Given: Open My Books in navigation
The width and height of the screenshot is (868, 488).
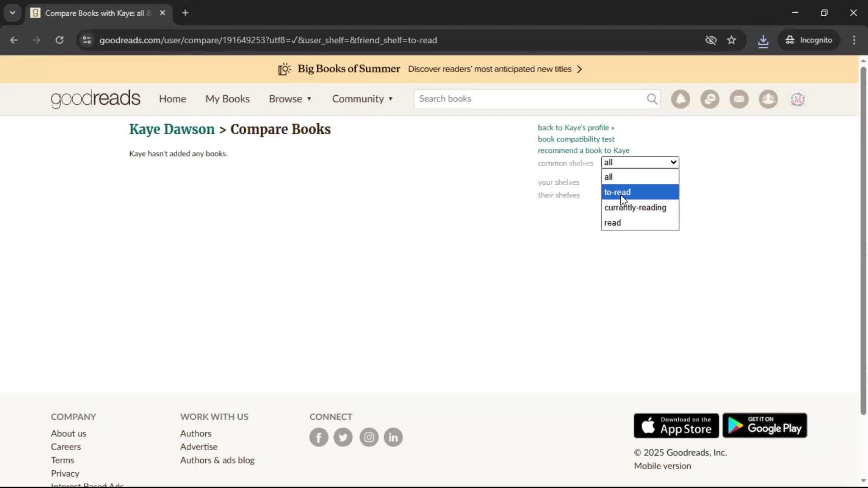Looking at the screenshot, I should 227,99.
